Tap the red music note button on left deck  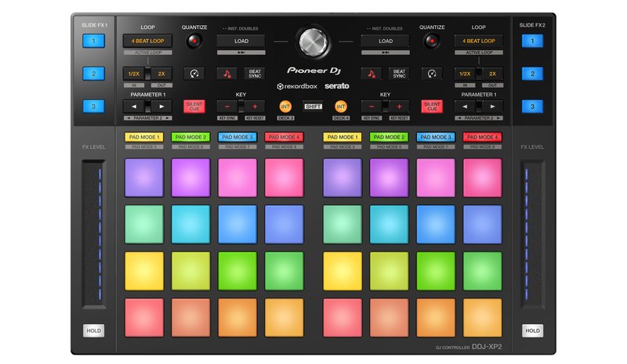pyautogui.click(x=227, y=74)
